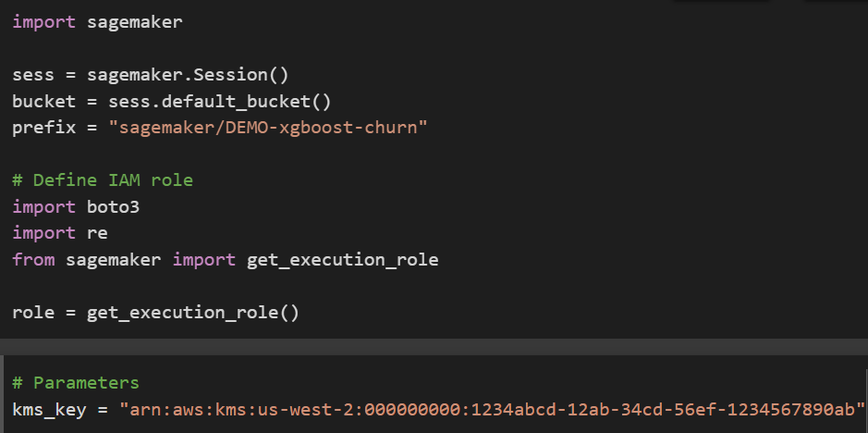Click the divider between the two code cells

pos(434,346)
